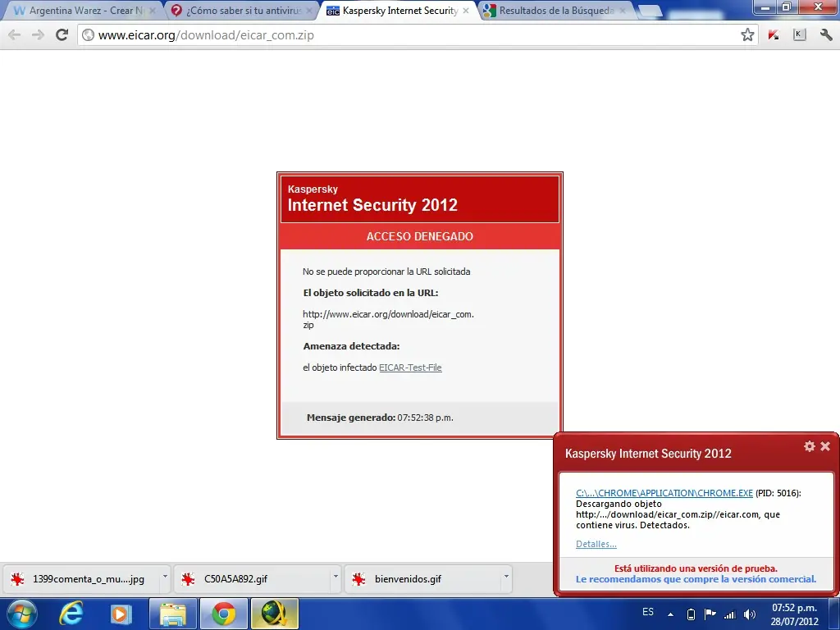This screenshot has height=630, width=840.
Task: Switch to the Argentina Warez tab
Action: 80,11
